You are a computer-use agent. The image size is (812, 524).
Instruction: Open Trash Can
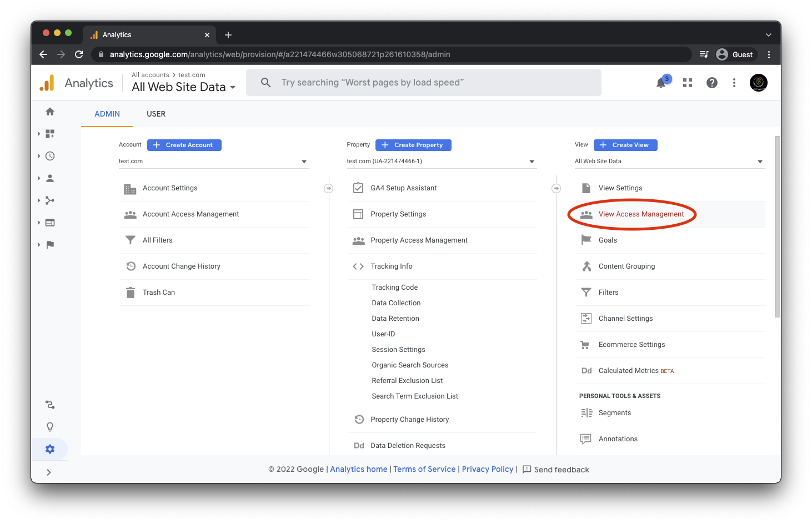(x=214, y=293)
